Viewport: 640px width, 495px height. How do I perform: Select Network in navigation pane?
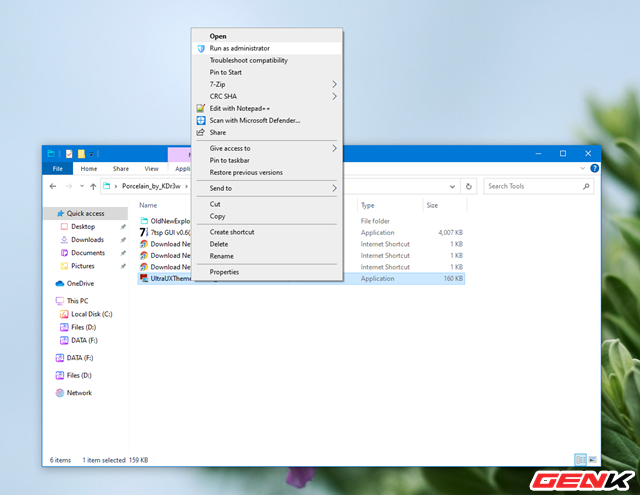coord(79,393)
